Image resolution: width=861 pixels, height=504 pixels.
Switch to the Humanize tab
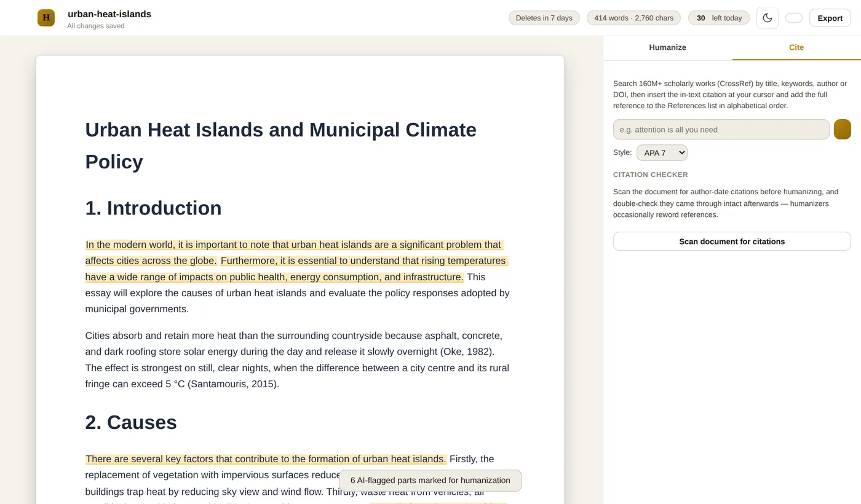[x=667, y=47]
